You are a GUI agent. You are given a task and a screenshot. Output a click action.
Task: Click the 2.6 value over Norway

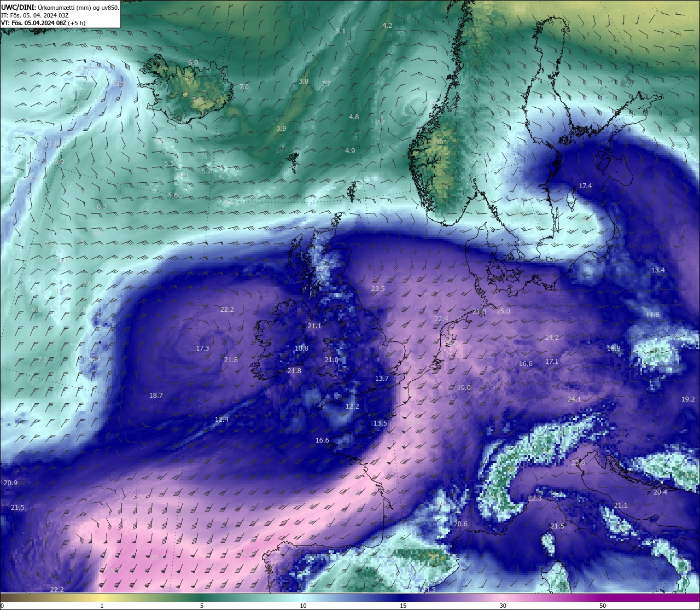438,141
